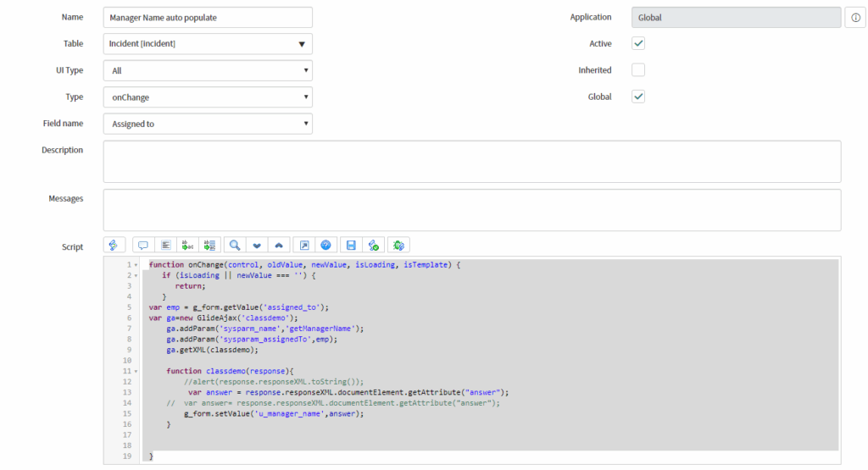Toggle the Inherited checkbox
The height and width of the screenshot is (470, 868).
638,69
